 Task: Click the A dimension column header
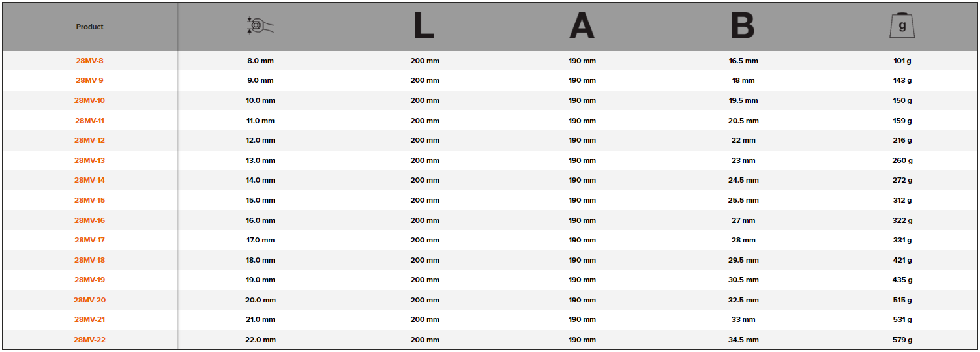(582, 26)
